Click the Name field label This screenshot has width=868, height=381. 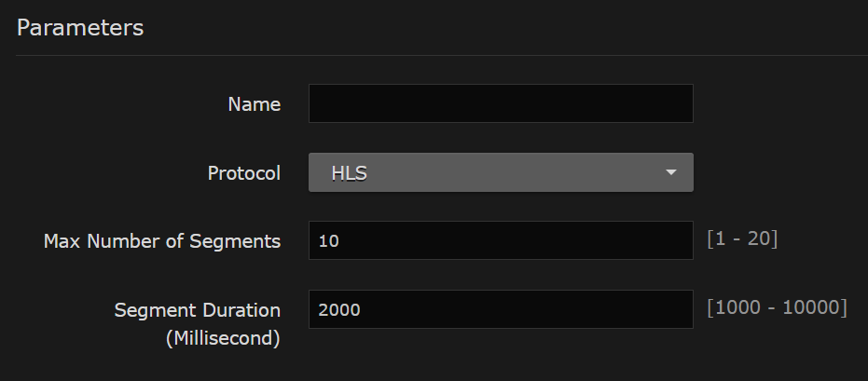click(x=254, y=104)
